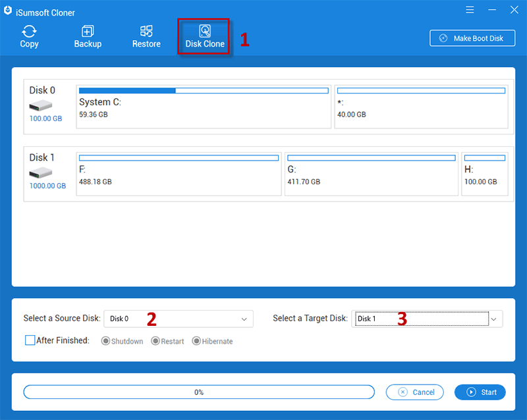Click the Select a Source Disk label
Image resolution: width=527 pixels, height=420 pixels.
(x=62, y=318)
